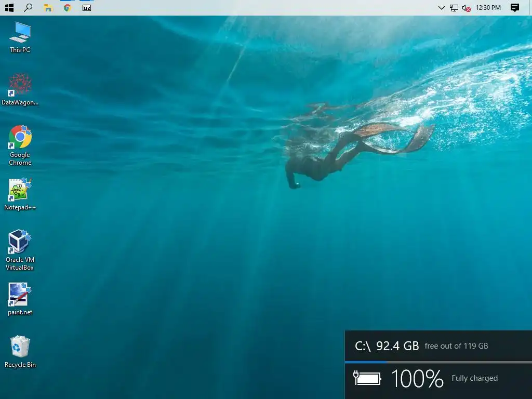Viewport: 532px width, 399px height.
Task: Click the C:\ 92.4 GB free text
Action: [x=387, y=345]
